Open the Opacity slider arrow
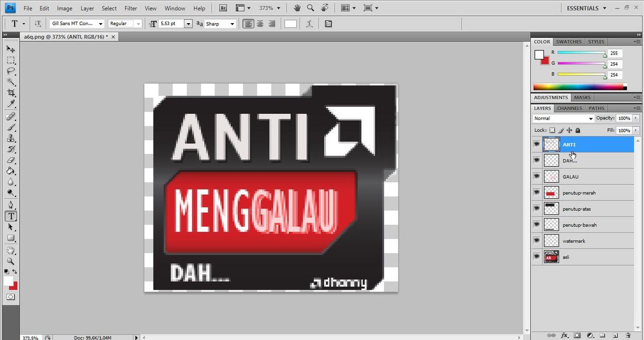Screen dimensions: 644x340 pyautogui.click(x=636, y=118)
